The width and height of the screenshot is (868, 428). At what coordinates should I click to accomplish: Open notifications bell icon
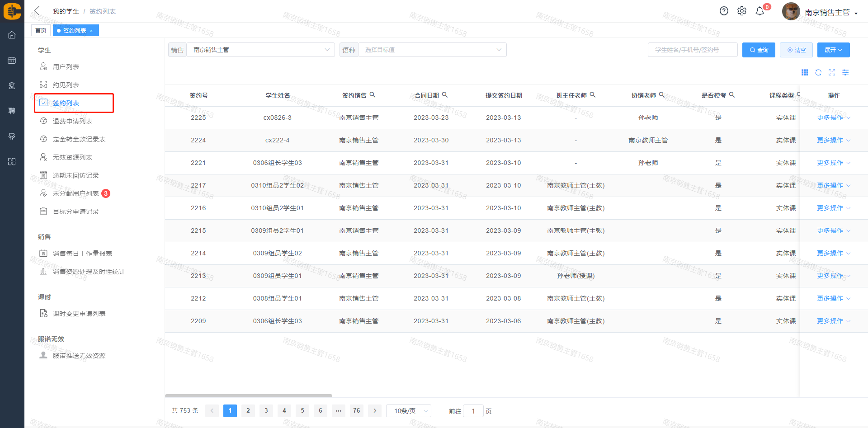click(x=760, y=11)
